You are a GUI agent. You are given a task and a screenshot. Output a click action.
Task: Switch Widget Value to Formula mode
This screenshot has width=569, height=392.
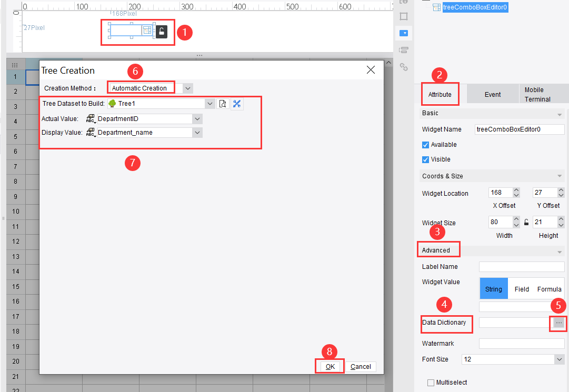point(549,289)
